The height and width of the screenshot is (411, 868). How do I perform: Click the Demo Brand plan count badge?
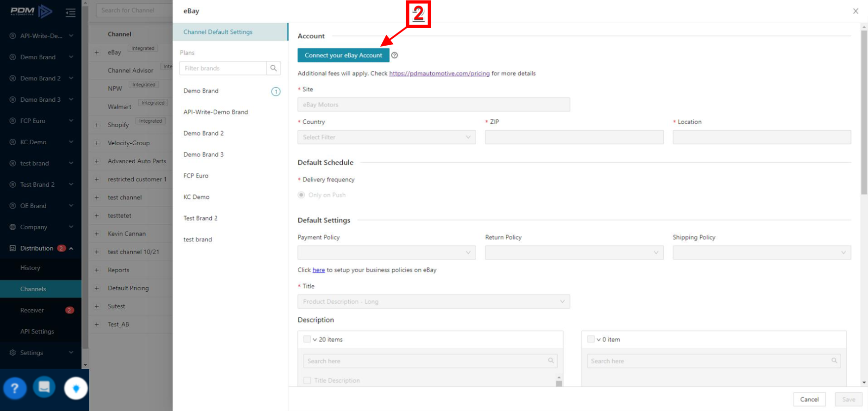276,92
